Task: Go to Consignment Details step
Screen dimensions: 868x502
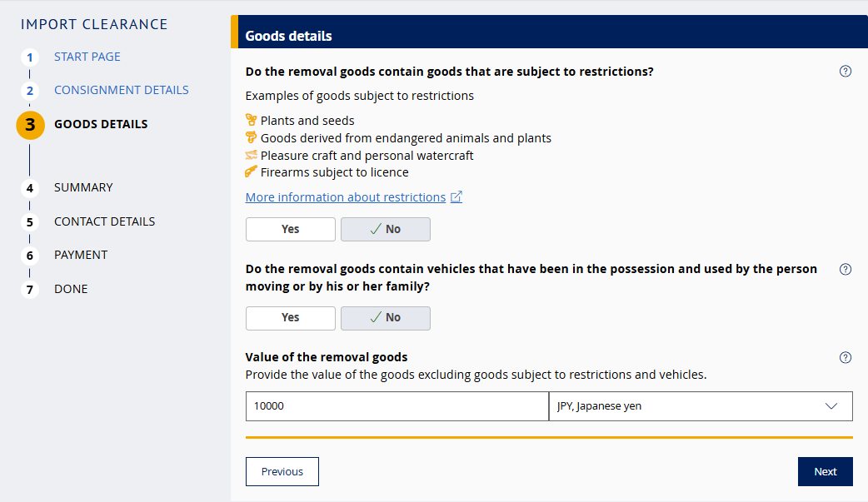Action: [x=121, y=90]
